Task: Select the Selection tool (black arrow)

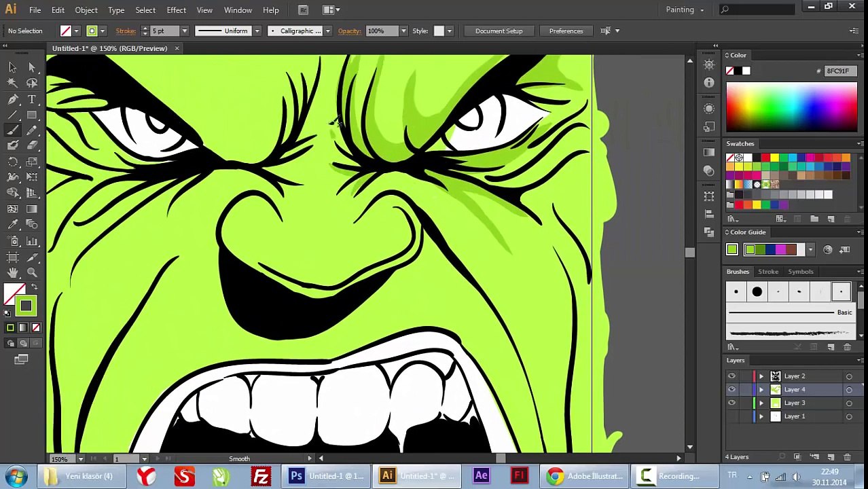Action: (12, 67)
